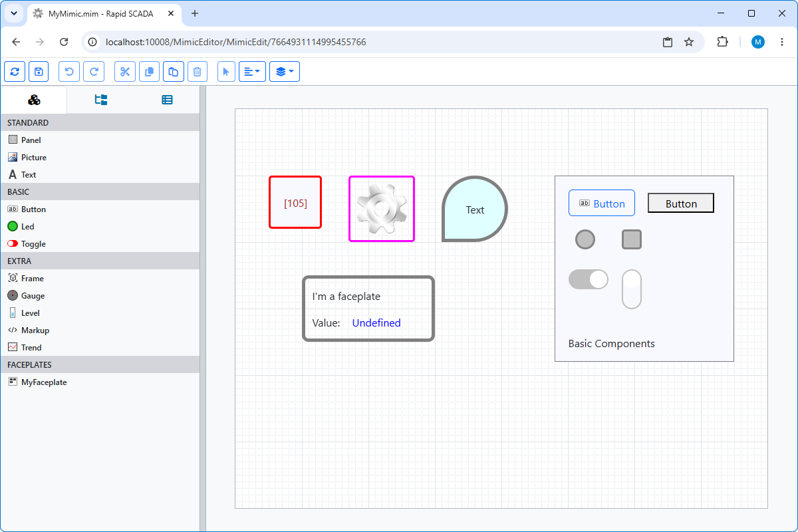Open the Align dropdown in the toolbar
This screenshot has width=798, height=532.
click(252, 72)
